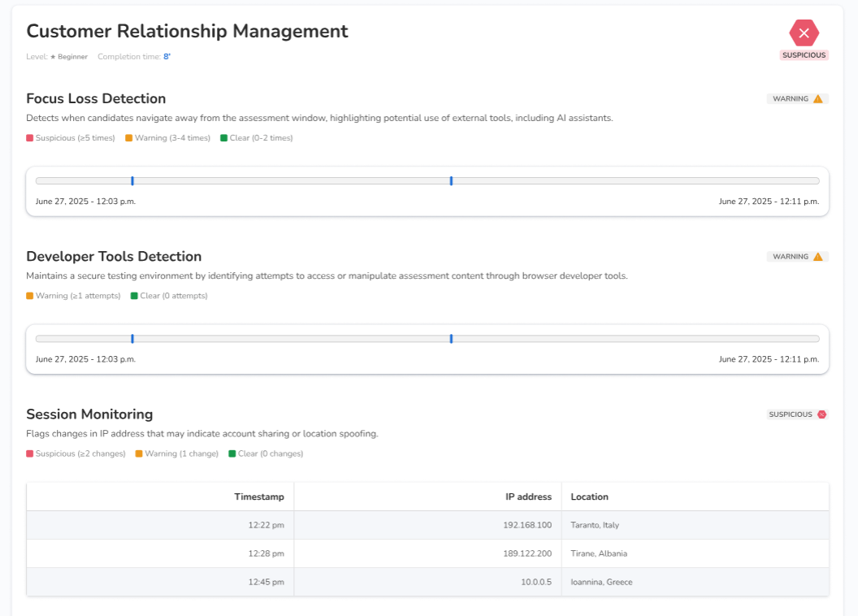This screenshot has width=858, height=616.
Task: Click the 8' completion time value
Action: tap(167, 57)
